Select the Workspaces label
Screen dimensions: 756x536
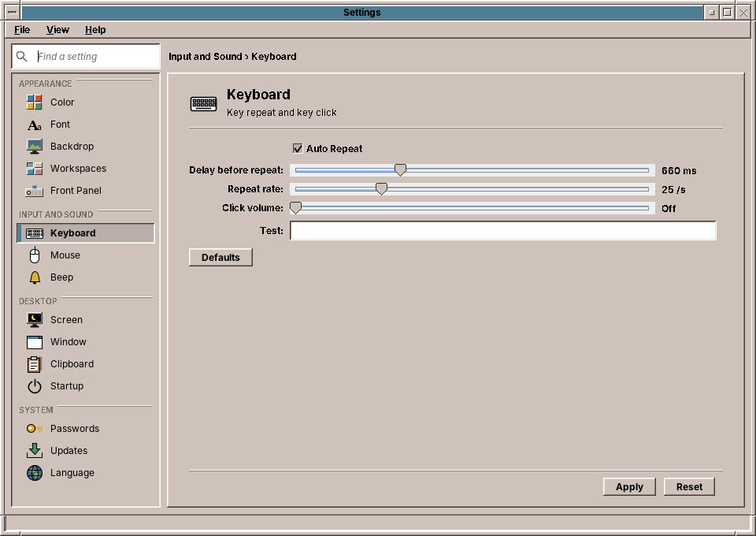78,169
